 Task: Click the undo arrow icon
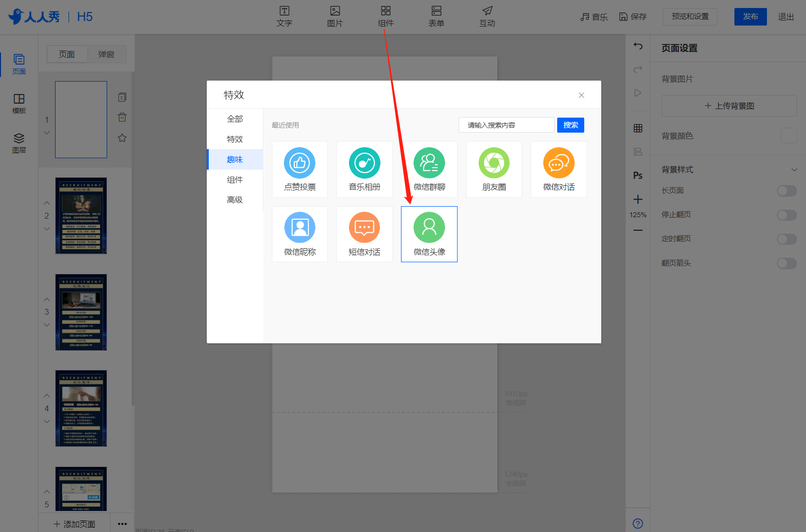coord(638,46)
